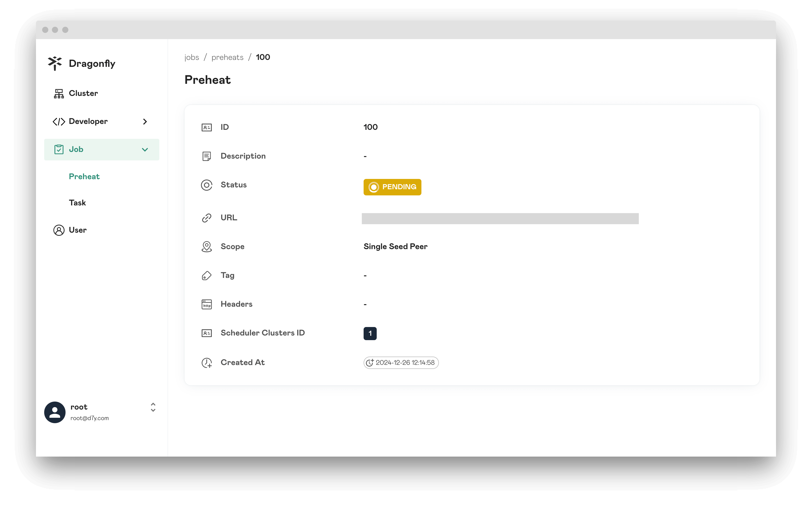The height and width of the screenshot is (508, 812).
Task: Open the root account switcher arrows
Action: tap(153, 407)
